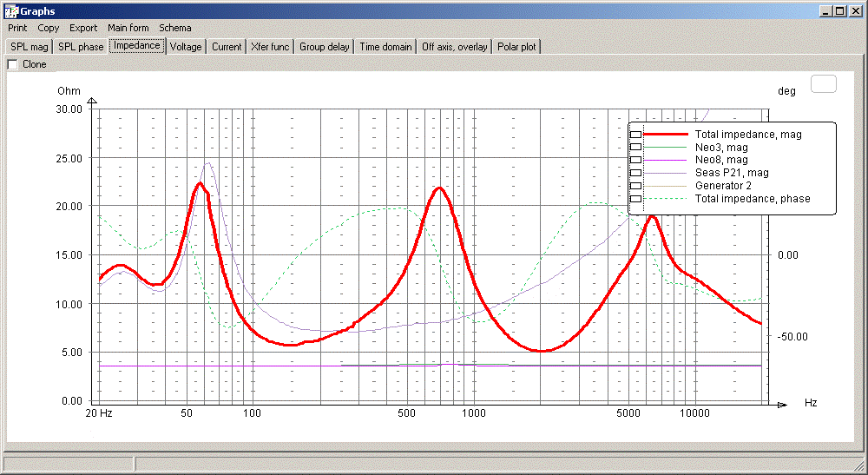Toggle Total impedance, phase legend checkbox

[x=636, y=199]
